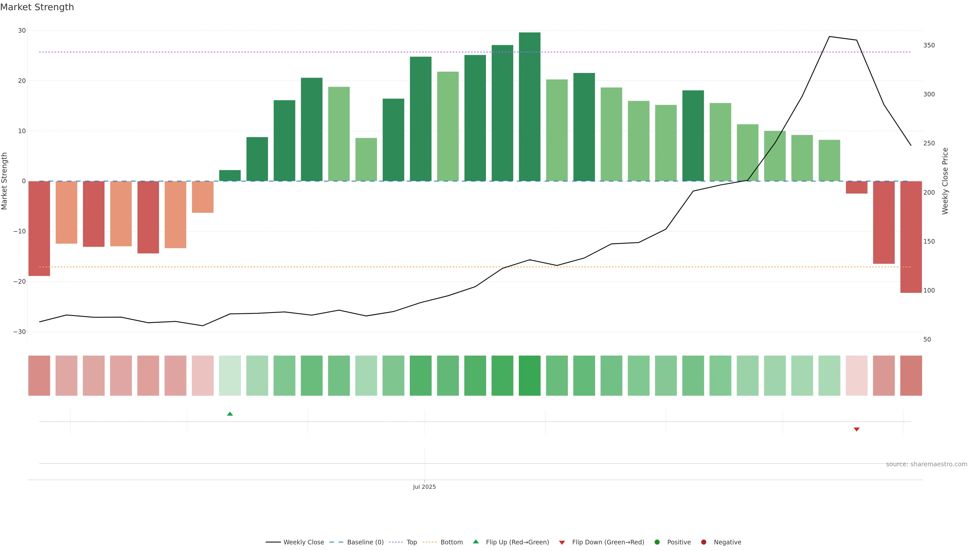The image size is (980, 551).
Task: Click the Market Strength chart title
Action: pyautogui.click(x=37, y=7)
